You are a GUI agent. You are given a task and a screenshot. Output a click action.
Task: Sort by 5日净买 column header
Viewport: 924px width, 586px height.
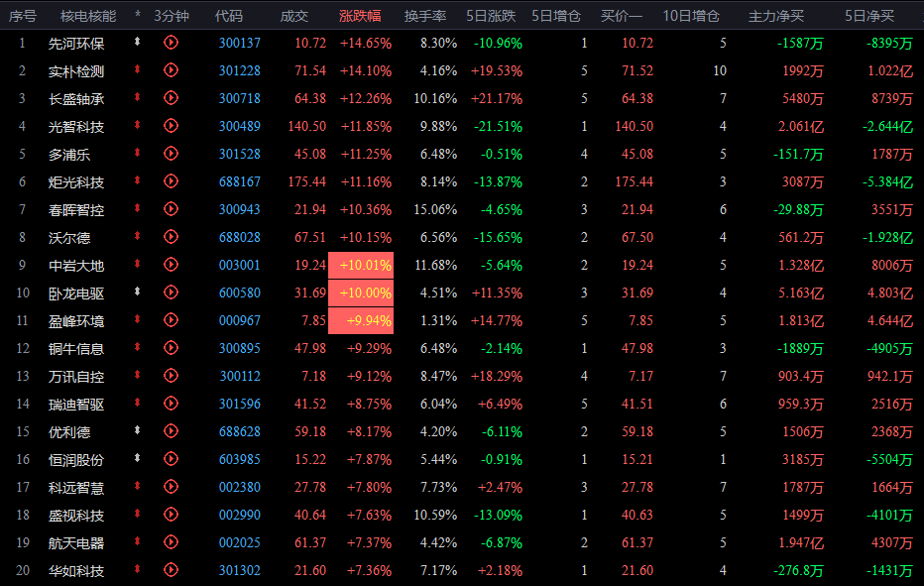pos(869,16)
